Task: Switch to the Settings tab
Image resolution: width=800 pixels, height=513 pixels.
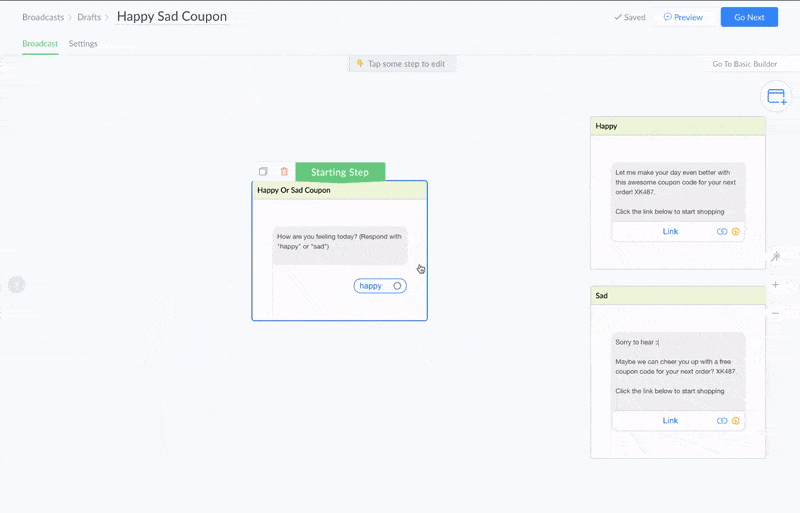Action: coord(83,44)
